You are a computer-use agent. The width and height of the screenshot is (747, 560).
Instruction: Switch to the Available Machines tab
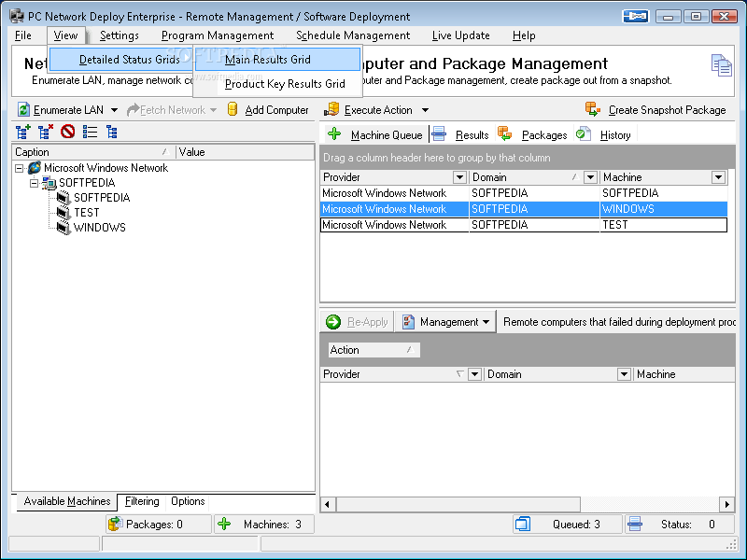66,501
